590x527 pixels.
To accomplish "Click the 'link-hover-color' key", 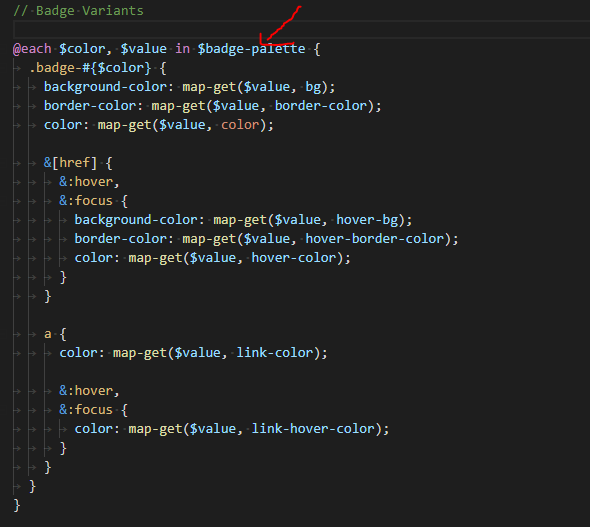I will [313, 429].
